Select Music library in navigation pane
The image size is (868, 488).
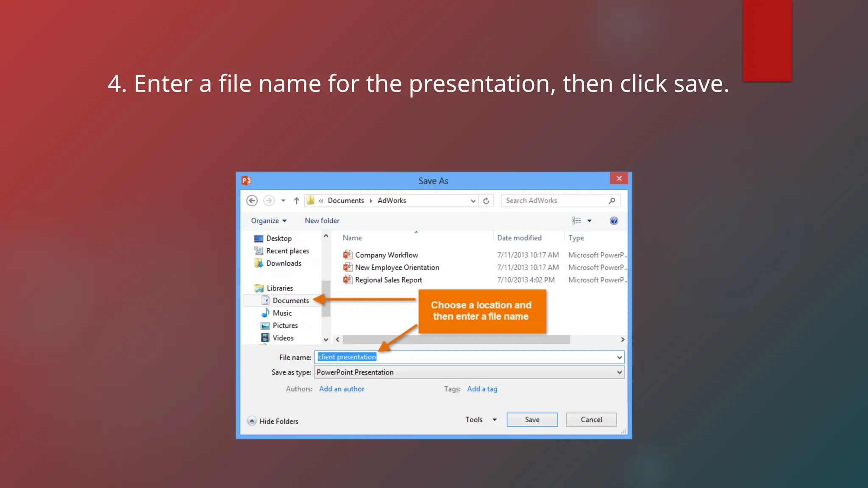(282, 313)
